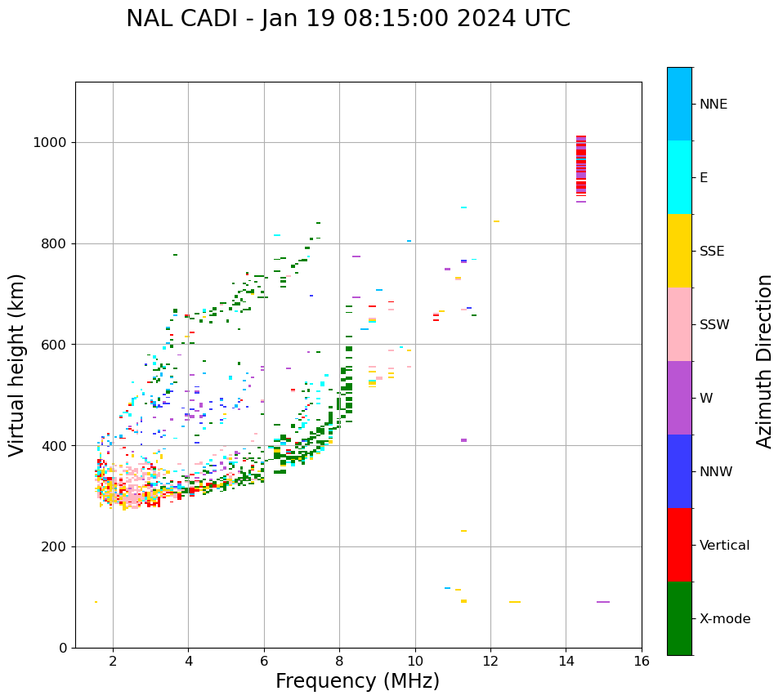Click the cyan E colorbar segment

679,177
